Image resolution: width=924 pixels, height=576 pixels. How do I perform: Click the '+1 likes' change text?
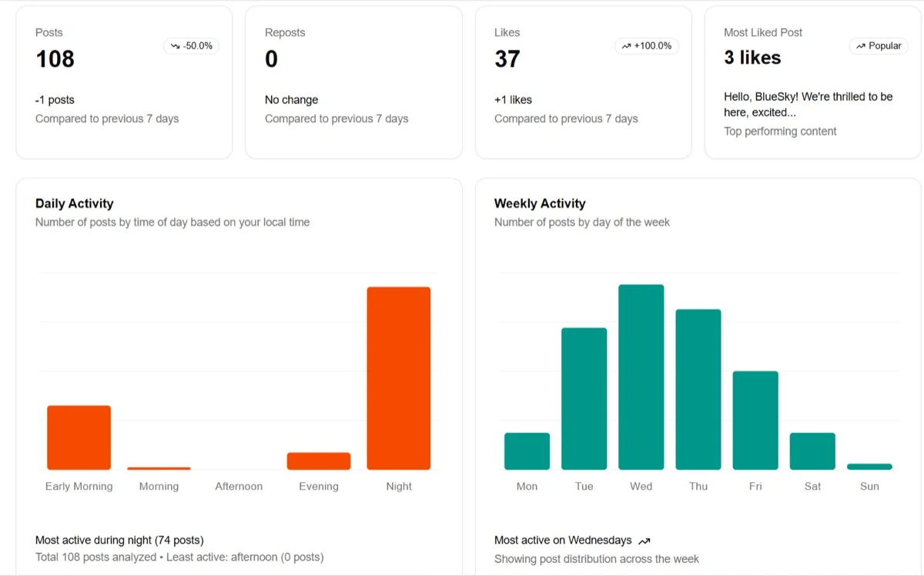513,100
